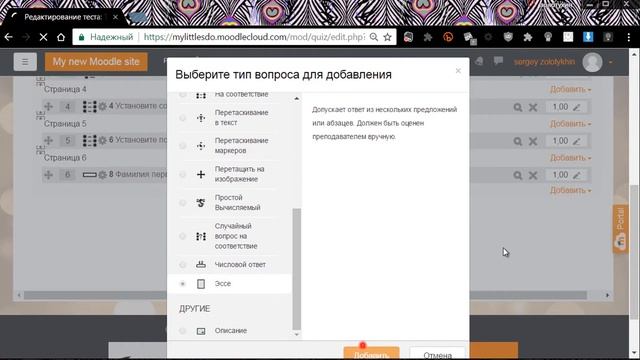Viewport: 640px width, 360px height.
Task: Click the address bar URL field
Action: coord(234,37)
